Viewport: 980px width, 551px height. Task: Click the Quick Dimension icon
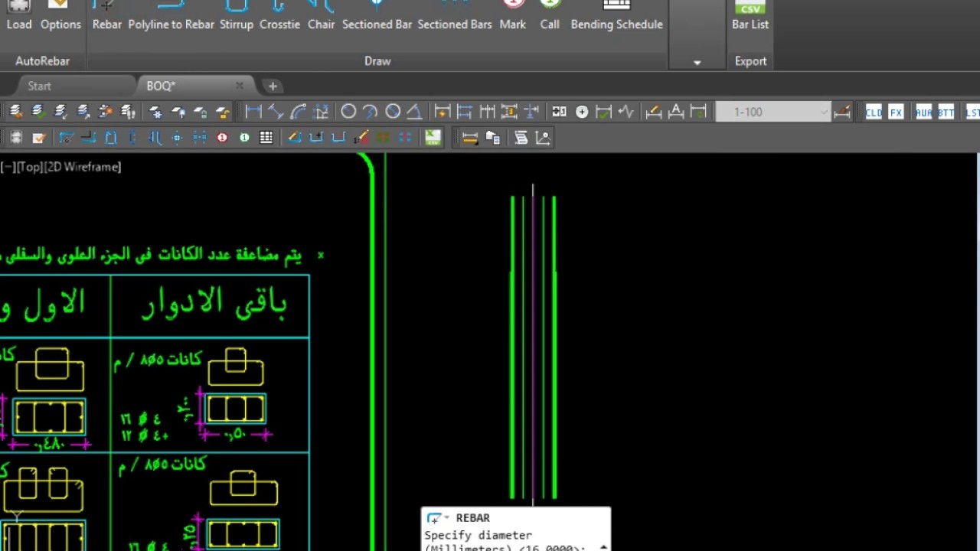(x=442, y=112)
